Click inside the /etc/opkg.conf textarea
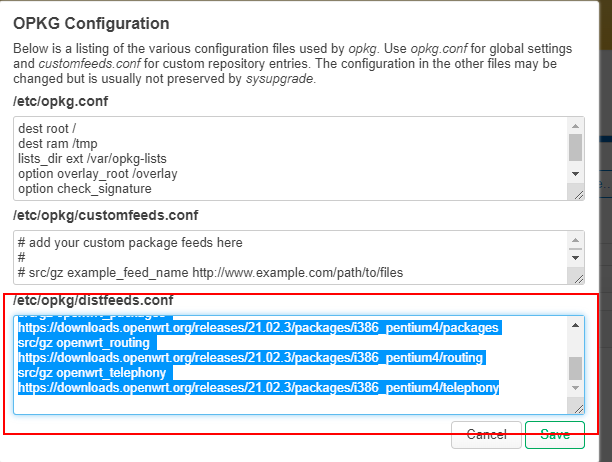This screenshot has height=462, width=612. [299, 158]
